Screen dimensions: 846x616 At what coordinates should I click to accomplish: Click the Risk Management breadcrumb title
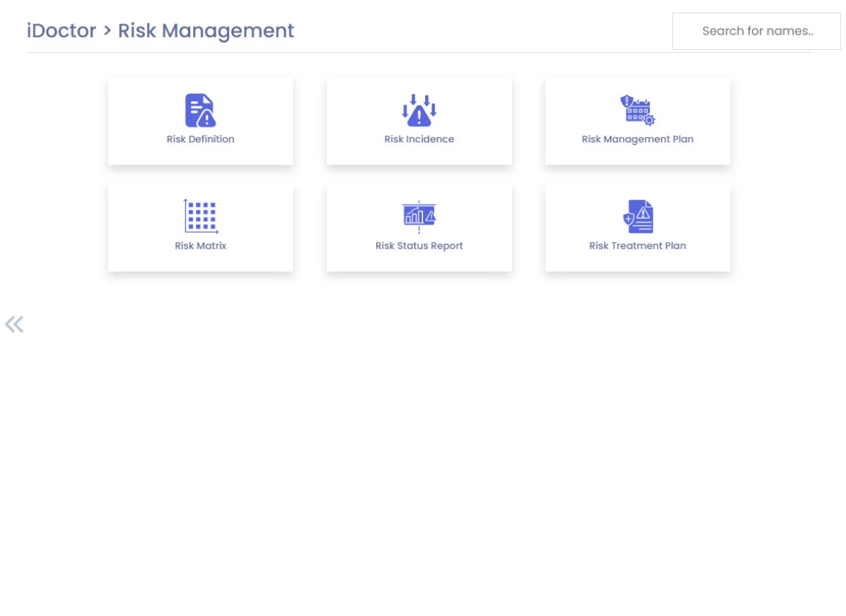click(206, 31)
